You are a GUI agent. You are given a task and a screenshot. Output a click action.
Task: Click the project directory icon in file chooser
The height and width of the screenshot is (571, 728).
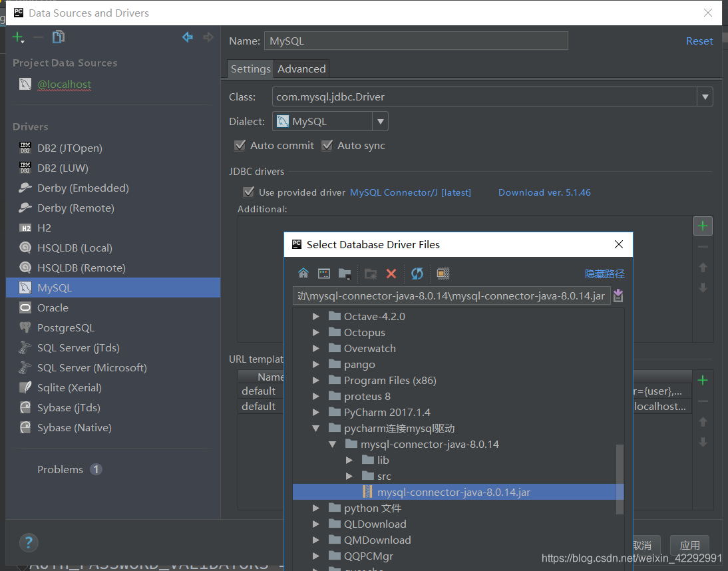point(345,274)
